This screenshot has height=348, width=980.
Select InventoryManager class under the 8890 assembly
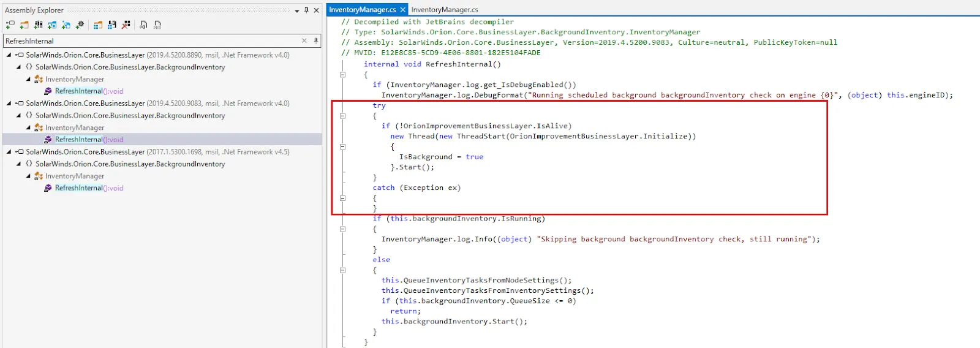click(x=74, y=79)
